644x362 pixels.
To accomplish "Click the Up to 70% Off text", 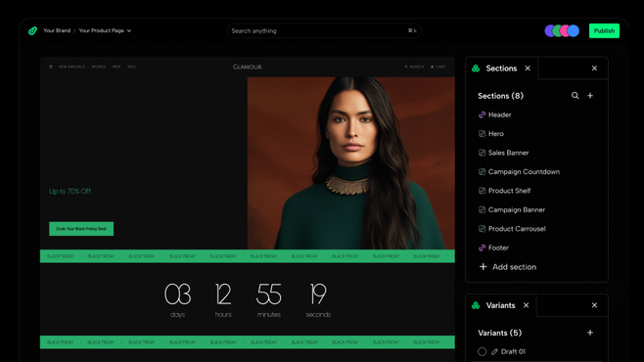I will [69, 191].
